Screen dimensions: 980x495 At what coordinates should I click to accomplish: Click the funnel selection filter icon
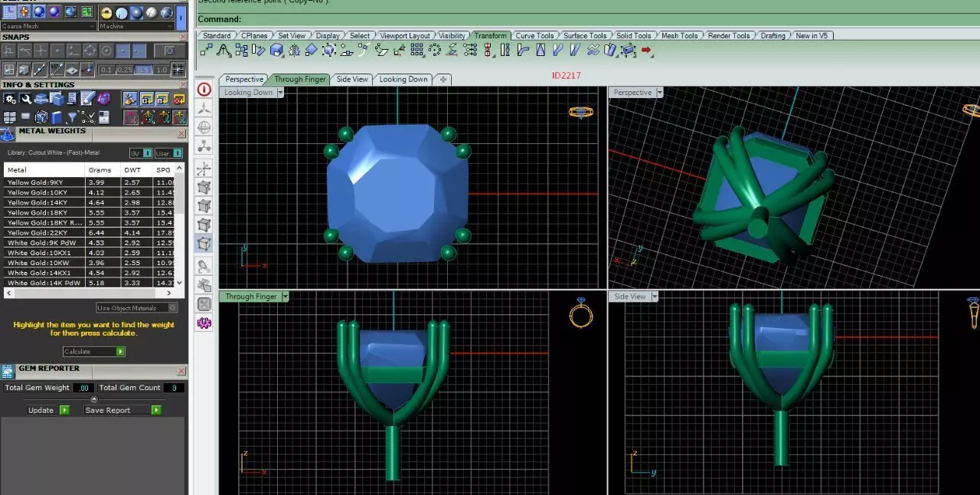tap(71, 117)
